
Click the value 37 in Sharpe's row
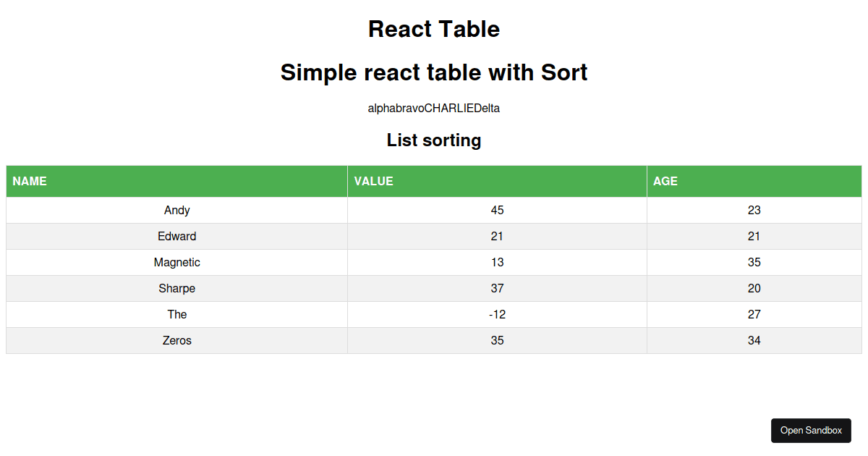click(x=497, y=288)
